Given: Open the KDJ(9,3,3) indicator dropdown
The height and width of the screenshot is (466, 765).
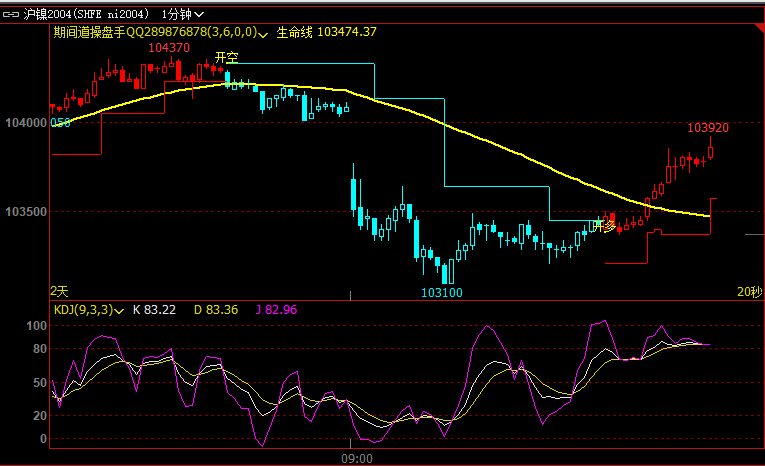Looking at the screenshot, I should pyautogui.click(x=119, y=311).
